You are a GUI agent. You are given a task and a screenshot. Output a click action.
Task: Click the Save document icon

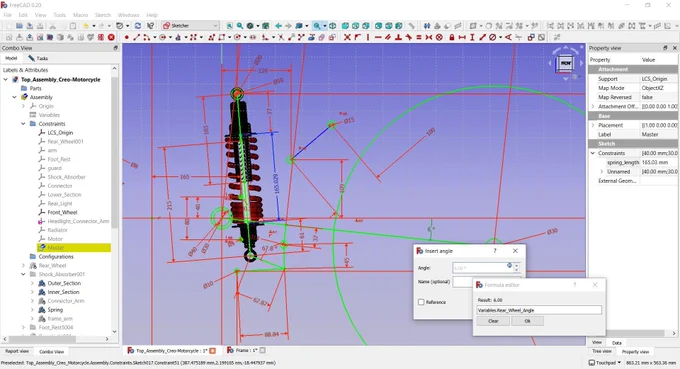coord(29,26)
